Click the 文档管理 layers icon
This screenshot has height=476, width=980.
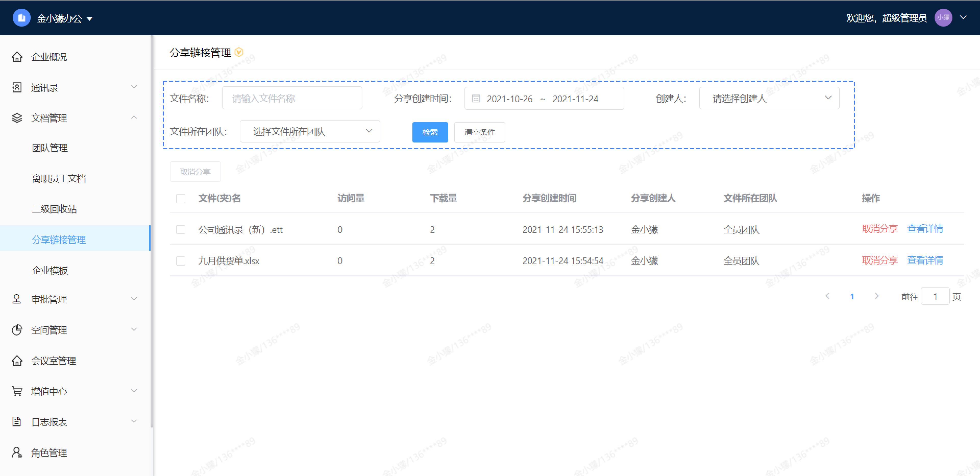click(17, 118)
